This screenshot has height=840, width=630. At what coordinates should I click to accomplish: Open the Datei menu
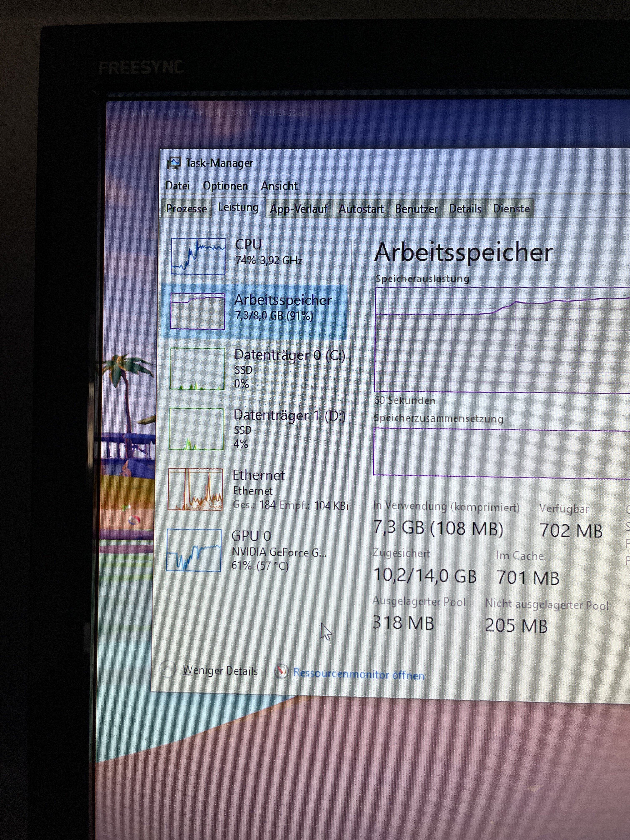click(x=178, y=186)
